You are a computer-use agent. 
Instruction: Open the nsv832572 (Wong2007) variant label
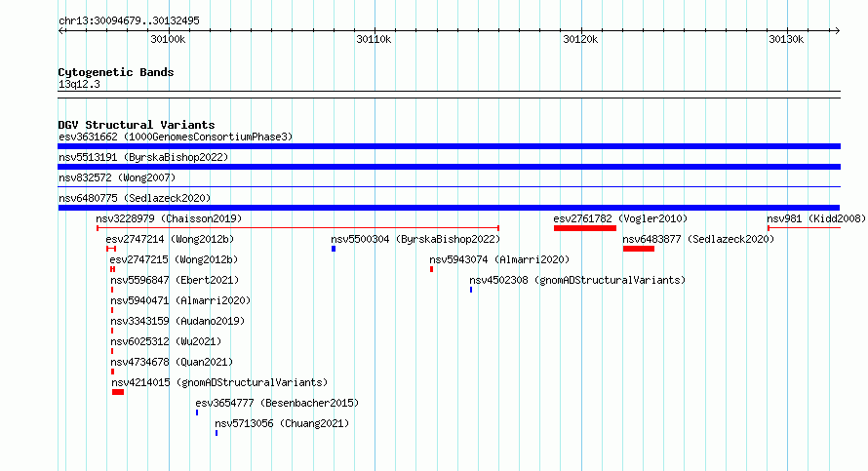point(117,177)
